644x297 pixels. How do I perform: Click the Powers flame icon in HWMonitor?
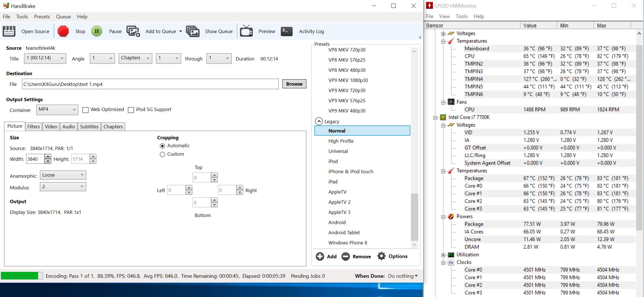[x=451, y=216]
